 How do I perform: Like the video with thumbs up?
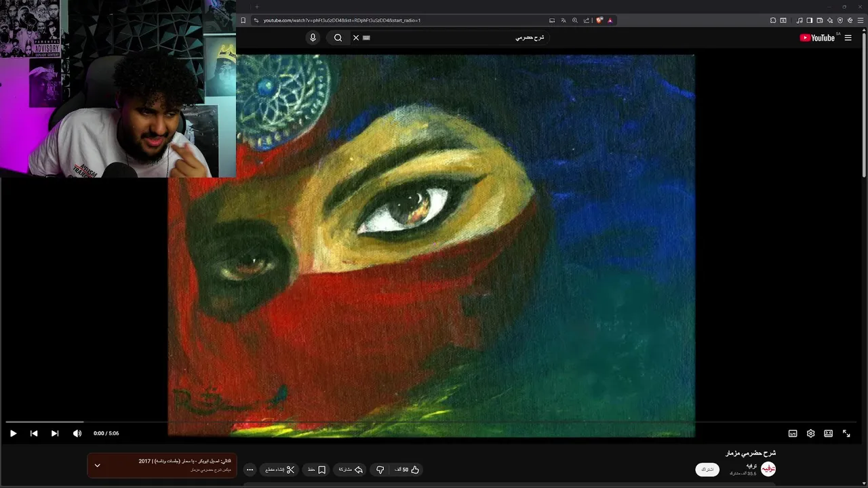click(408, 470)
